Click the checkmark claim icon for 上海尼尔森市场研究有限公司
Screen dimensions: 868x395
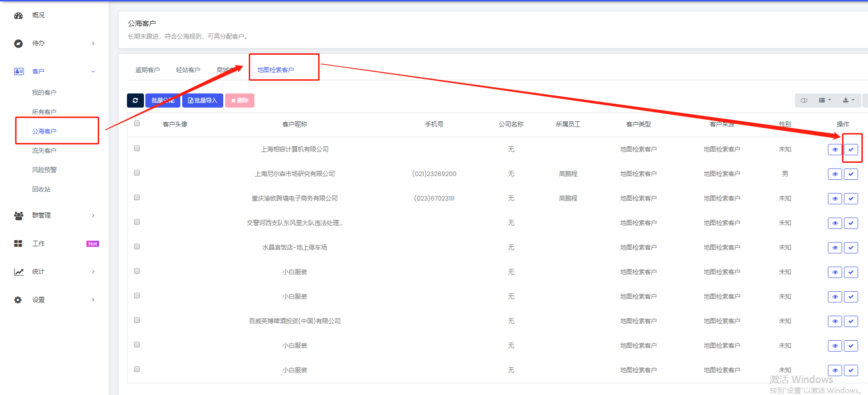[x=851, y=174]
